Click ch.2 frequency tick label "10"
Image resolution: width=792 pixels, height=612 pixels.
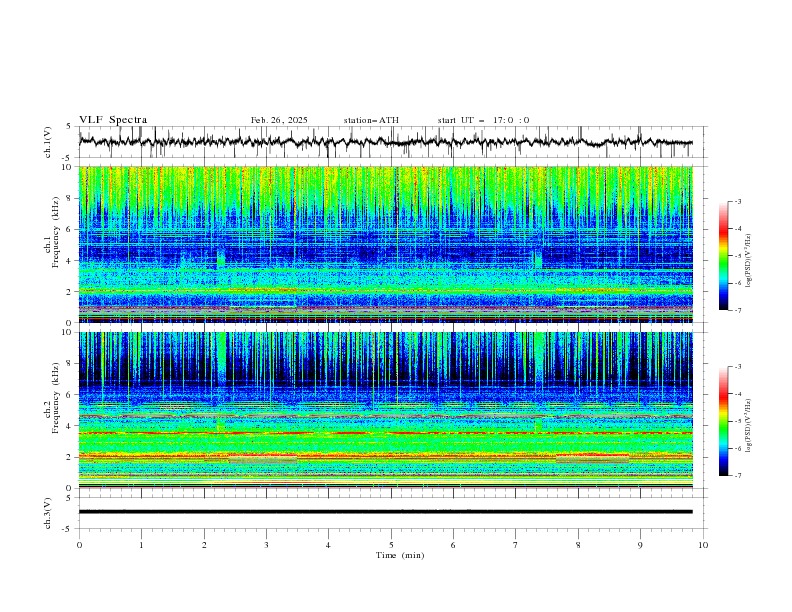pyautogui.click(x=67, y=332)
